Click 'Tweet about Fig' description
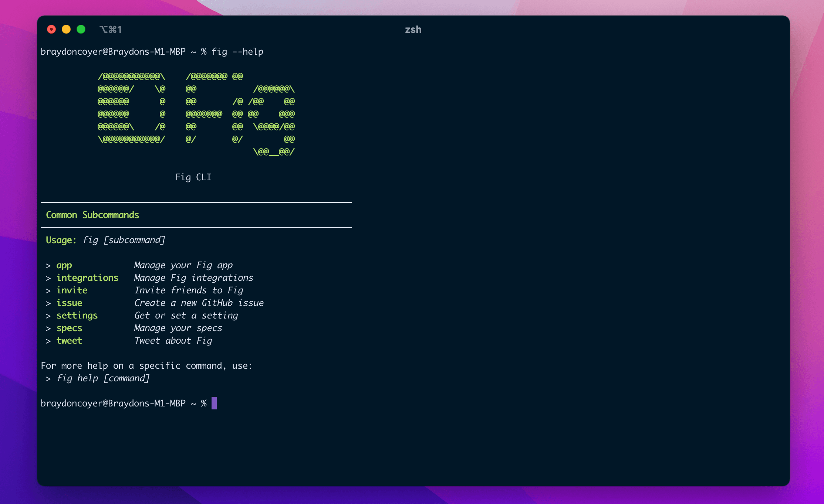824x504 pixels. pyautogui.click(x=173, y=341)
